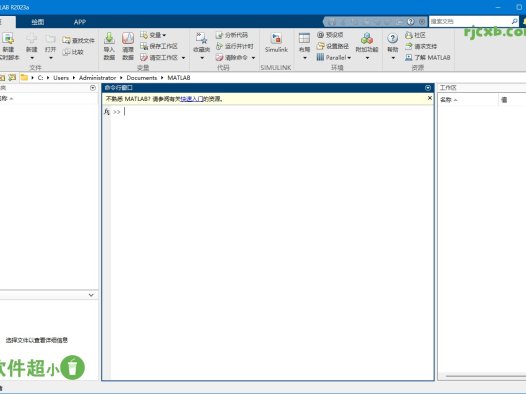
Task: Click the 运行并计时 (Run and Time) button
Action: (235, 46)
